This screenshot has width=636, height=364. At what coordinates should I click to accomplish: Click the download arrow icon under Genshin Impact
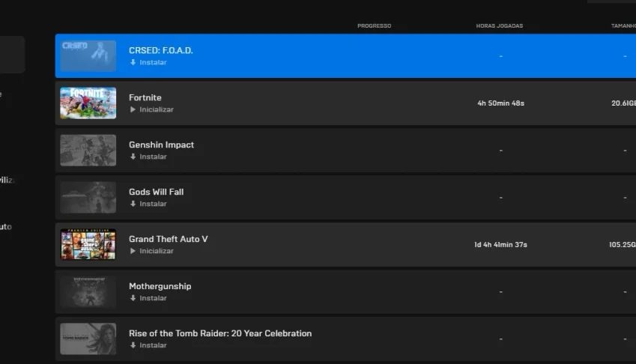pyautogui.click(x=133, y=157)
